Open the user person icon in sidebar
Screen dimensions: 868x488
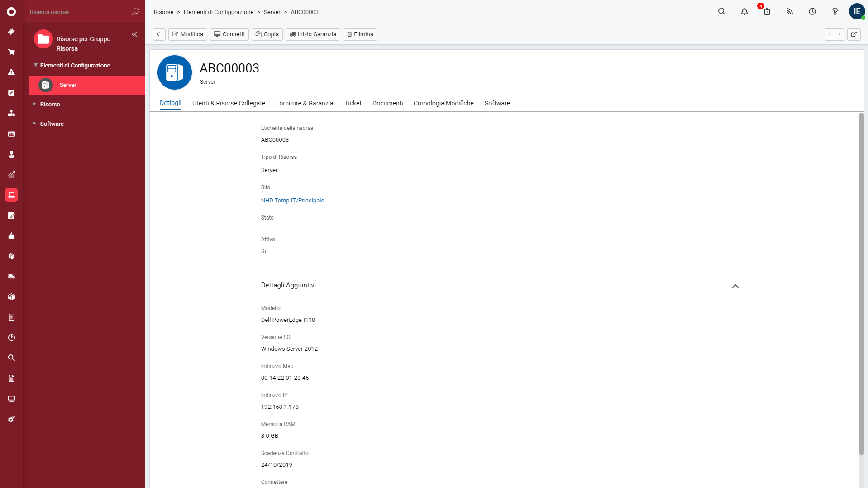[x=11, y=154]
